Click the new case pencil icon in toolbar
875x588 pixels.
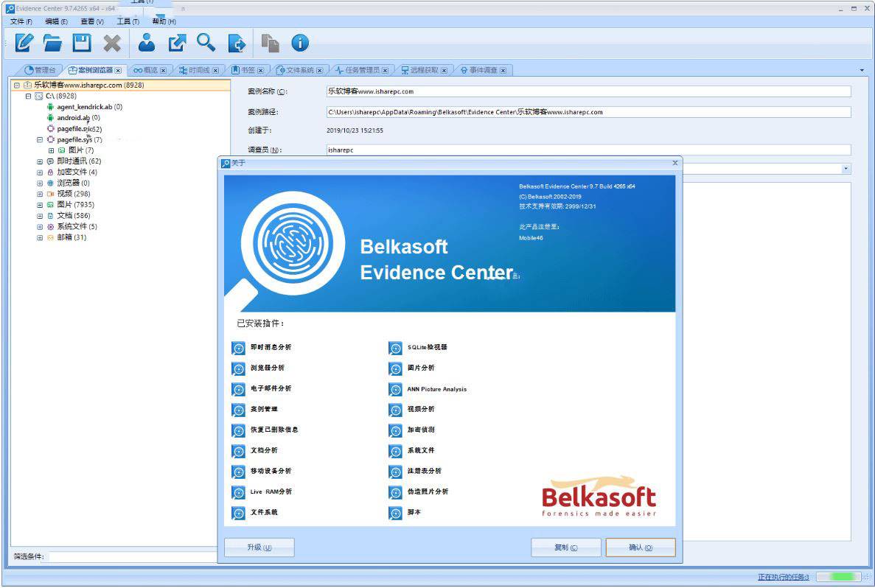(24, 43)
